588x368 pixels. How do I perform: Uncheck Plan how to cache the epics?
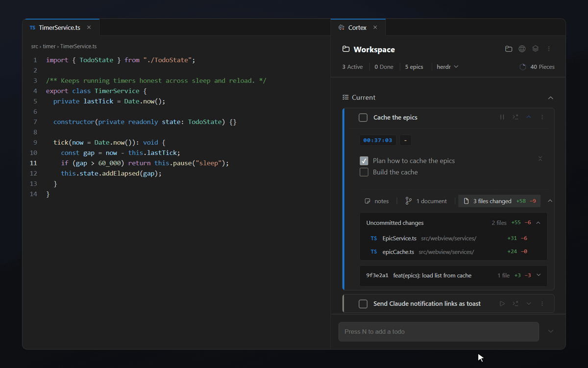point(364,161)
